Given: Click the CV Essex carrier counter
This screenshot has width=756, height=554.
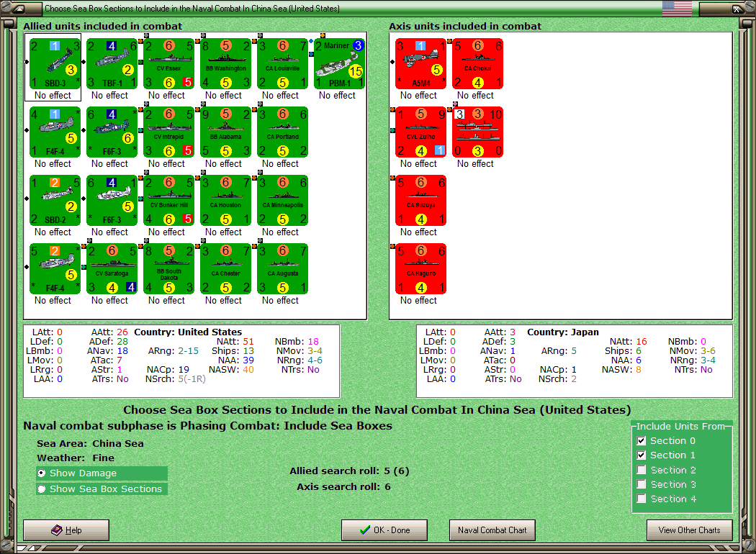Looking at the screenshot, I should [x=168, y=63].
